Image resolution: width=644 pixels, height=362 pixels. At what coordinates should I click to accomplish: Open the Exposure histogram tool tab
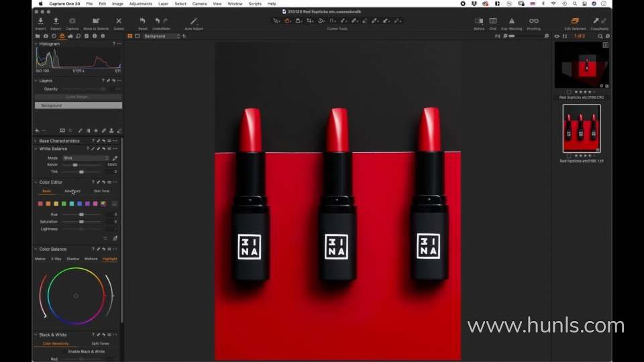pos(70,36)
